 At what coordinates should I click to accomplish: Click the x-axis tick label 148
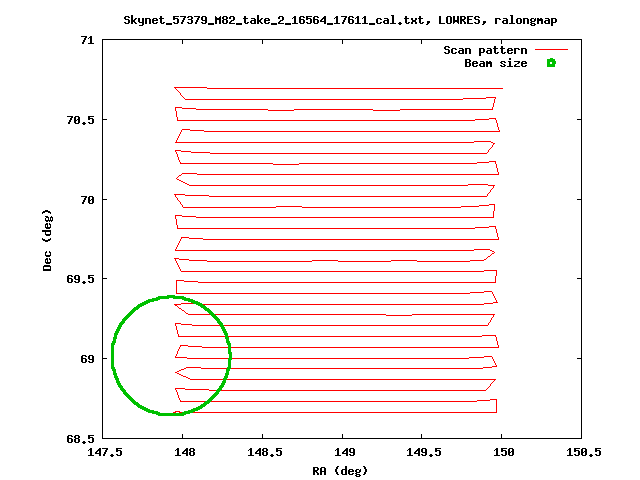(x=185, y=452)
